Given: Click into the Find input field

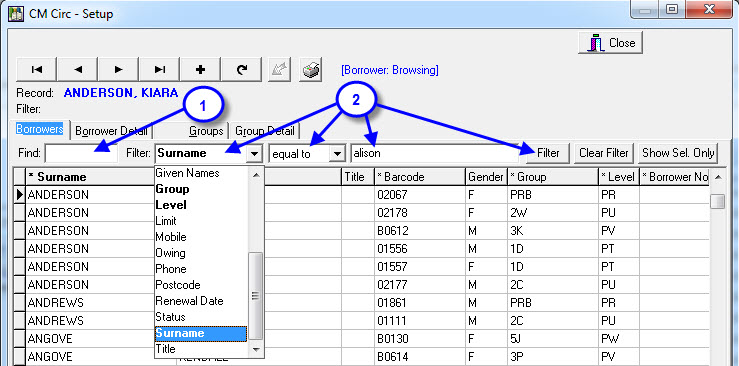Looking at the screenshot, I should [x=81, y=153].
